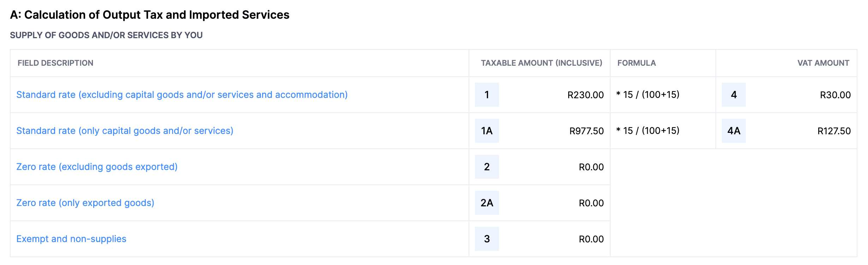The width and height of the screenshot is (868, 265).
Task: Open the Standard rate excluding capital goods link
Action: (x=182, y=95)
